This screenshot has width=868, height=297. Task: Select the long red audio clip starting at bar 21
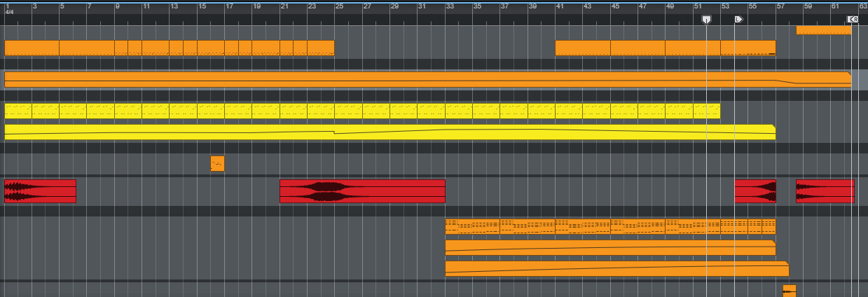(362, 191)
